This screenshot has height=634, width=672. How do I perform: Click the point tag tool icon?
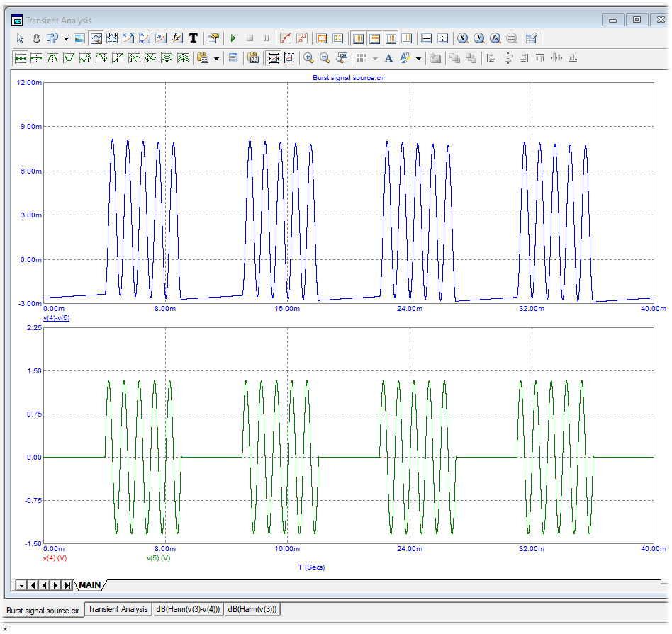coord(112,38)
